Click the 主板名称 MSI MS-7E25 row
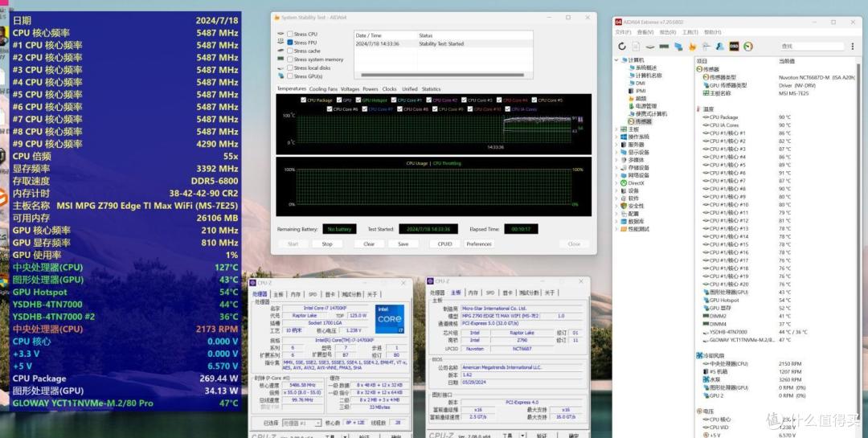The width and height of the screenshot is (868, 438). click(x=775, y=93)
